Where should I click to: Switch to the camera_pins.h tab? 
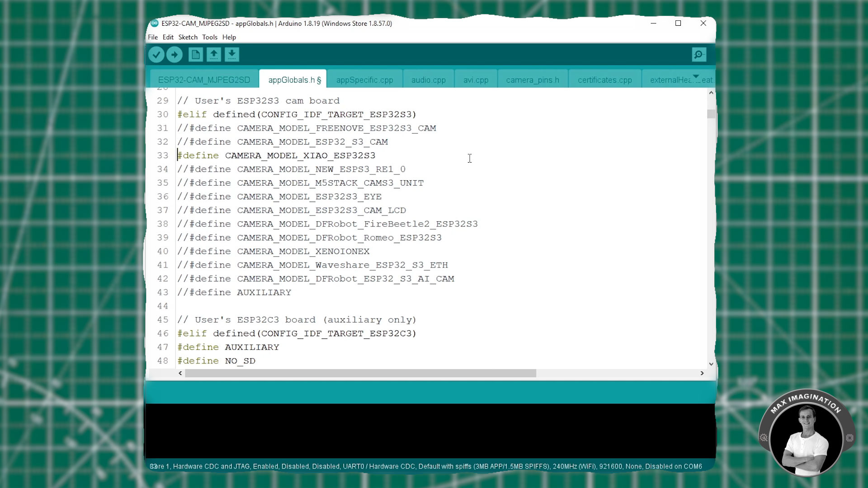532,79
